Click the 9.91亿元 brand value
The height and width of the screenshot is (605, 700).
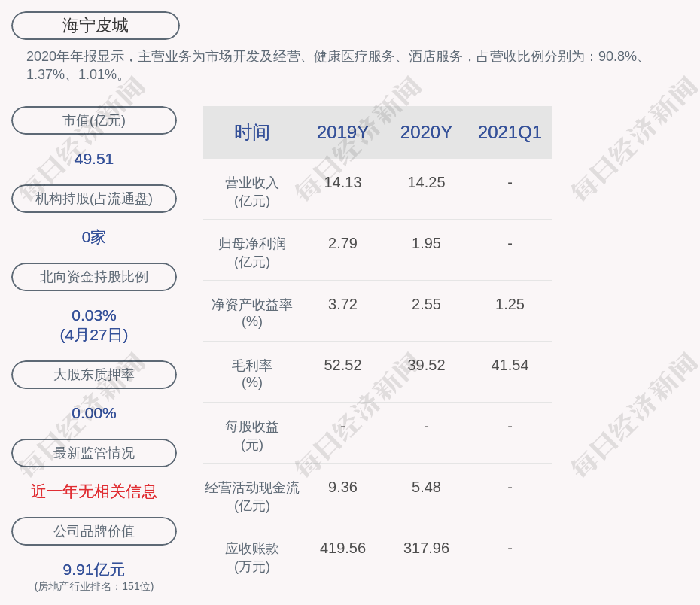(x=94, y=570)
